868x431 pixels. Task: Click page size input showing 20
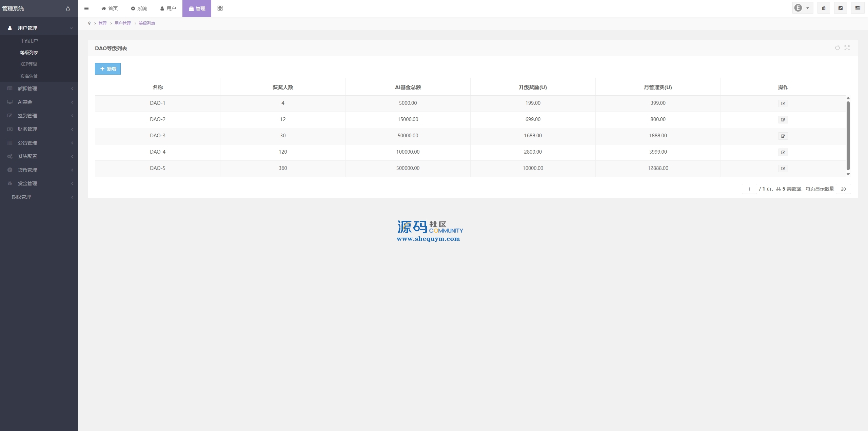click(843, 189)
